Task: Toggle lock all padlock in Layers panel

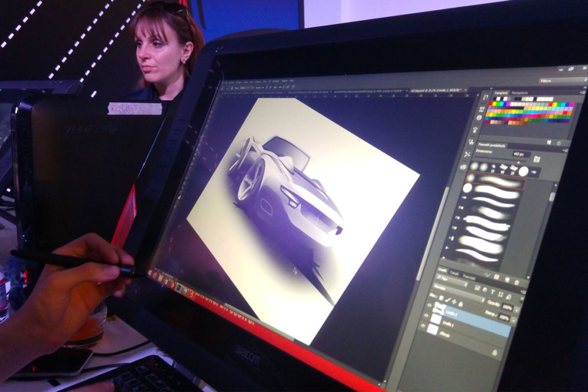Action: (460, 303)
